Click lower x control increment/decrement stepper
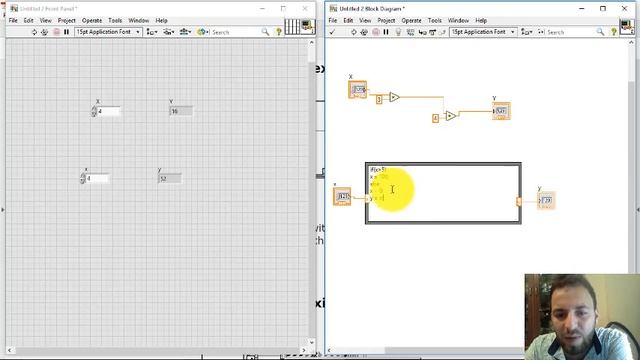 point(83,179)
